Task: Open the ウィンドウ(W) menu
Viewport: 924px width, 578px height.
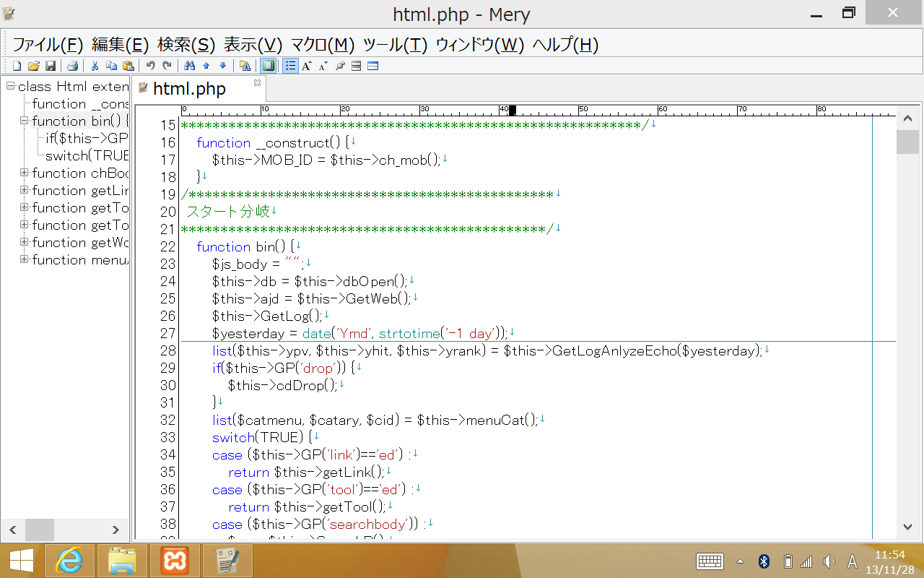Action: pos(480,45)
